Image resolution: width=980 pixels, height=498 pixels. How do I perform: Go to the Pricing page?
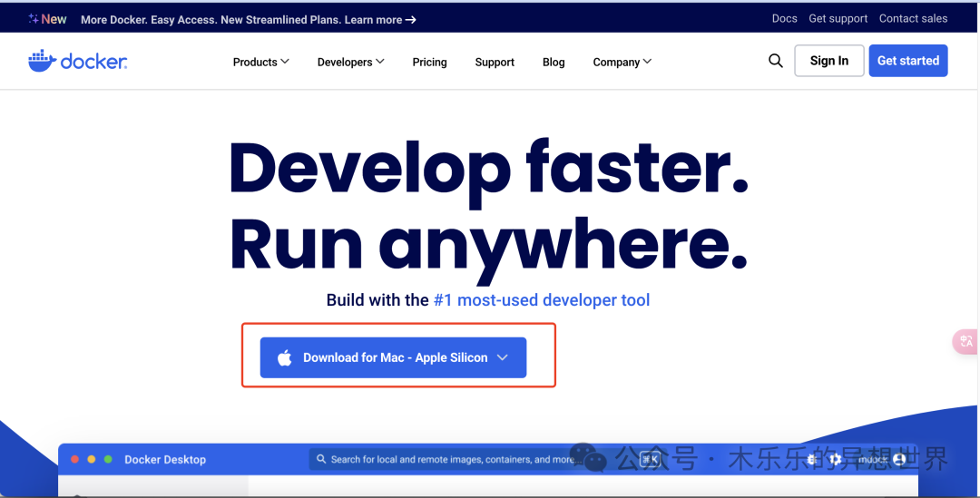tap(429, 62)
